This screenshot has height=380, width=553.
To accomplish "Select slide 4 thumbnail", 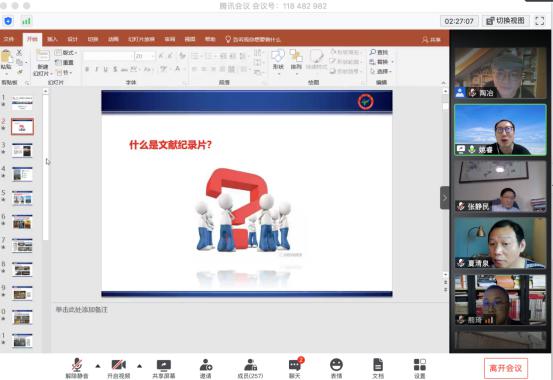I will point(22,174).
